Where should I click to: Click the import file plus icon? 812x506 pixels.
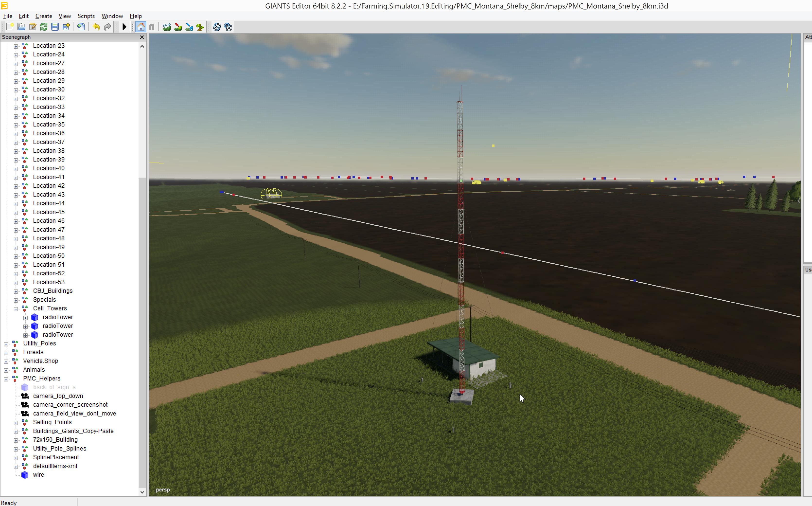coord(81,27)
